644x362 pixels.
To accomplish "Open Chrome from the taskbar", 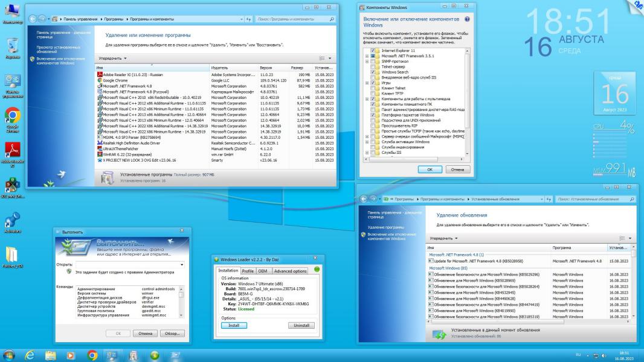I will tap(92, 355).
